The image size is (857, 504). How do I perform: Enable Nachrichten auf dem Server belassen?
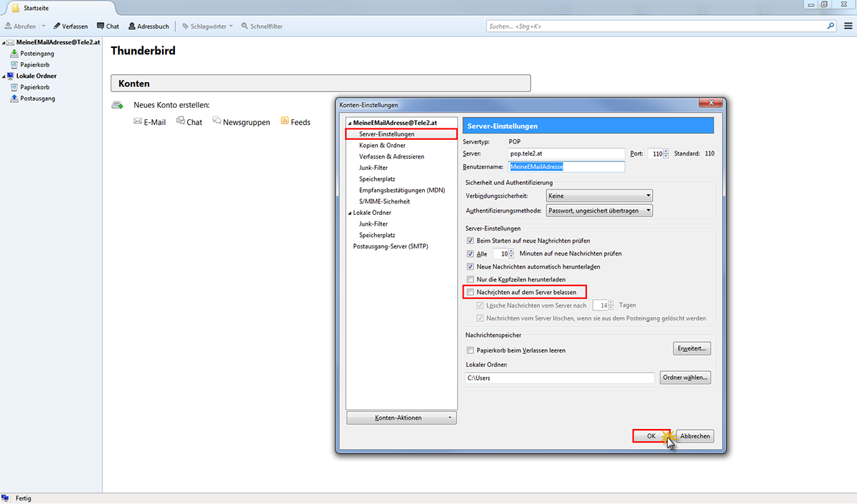(470, 292)
